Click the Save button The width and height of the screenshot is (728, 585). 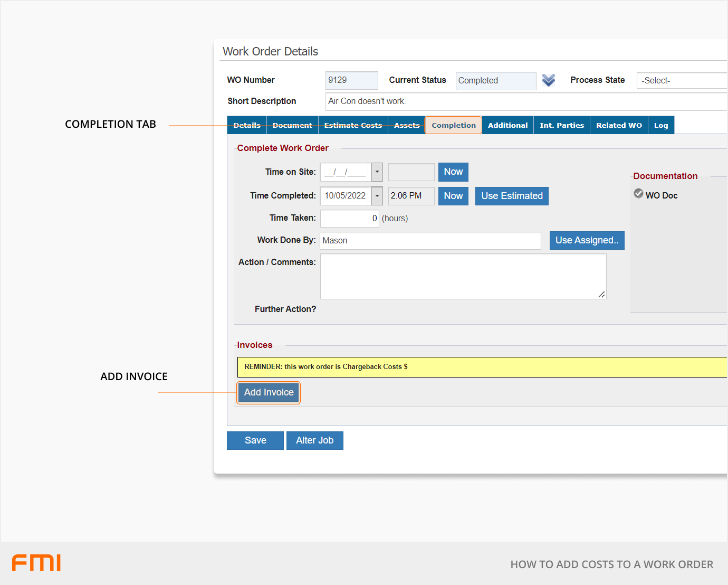[255, 440]
